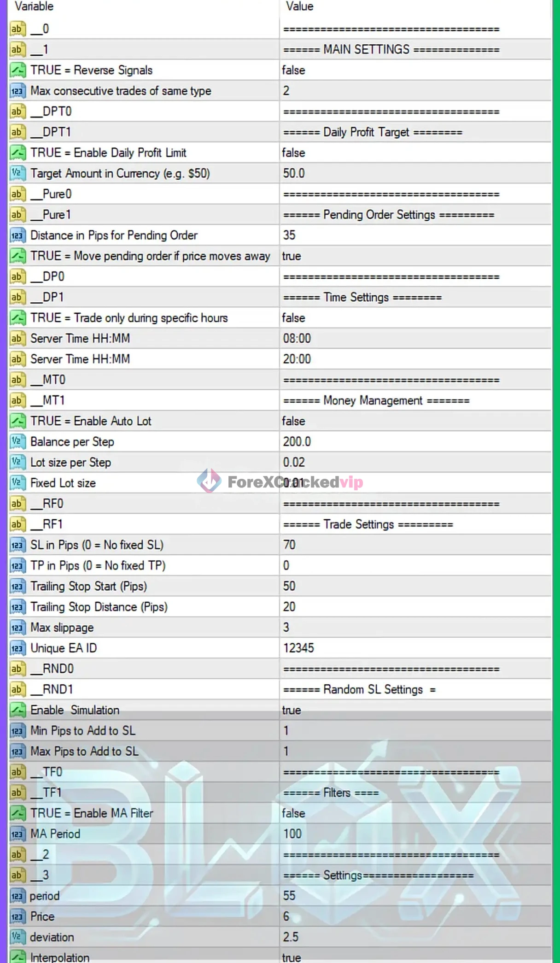Toggle Move pending order value set to true
This screenshot has height=963, width=560.
tap(292, 256)
